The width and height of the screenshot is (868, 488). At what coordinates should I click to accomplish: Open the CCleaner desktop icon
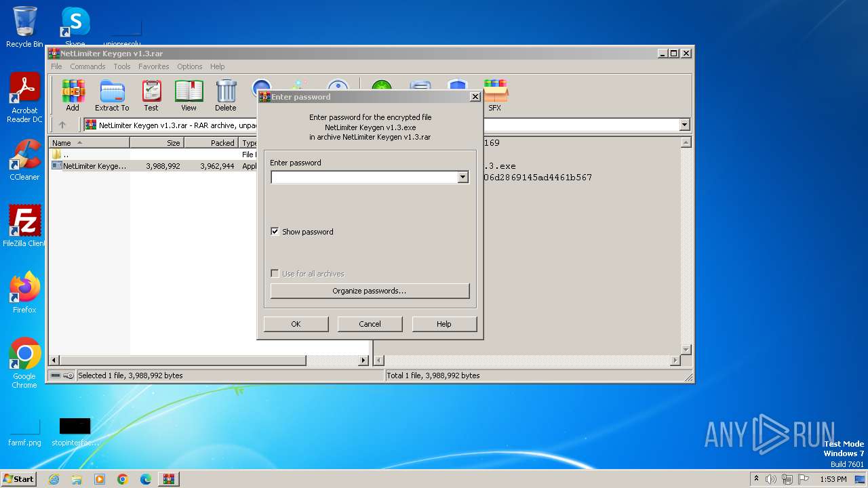tap(24, 160)
